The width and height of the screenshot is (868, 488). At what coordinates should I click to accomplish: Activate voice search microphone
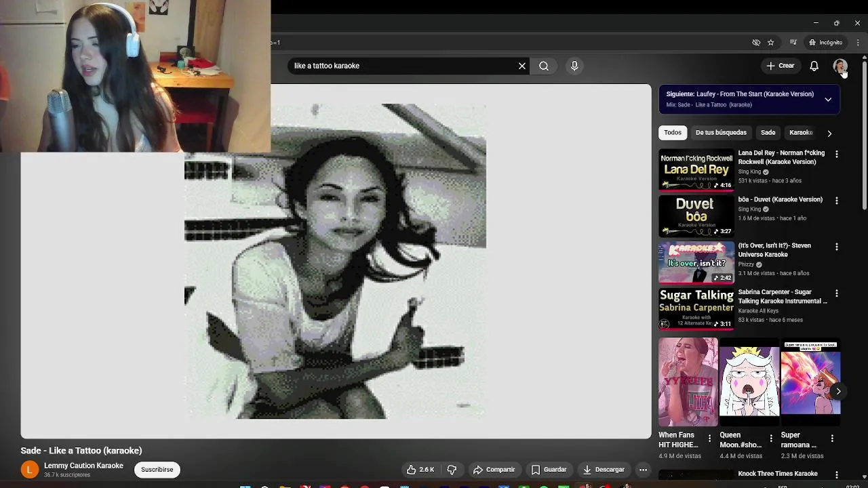(574, 66)
